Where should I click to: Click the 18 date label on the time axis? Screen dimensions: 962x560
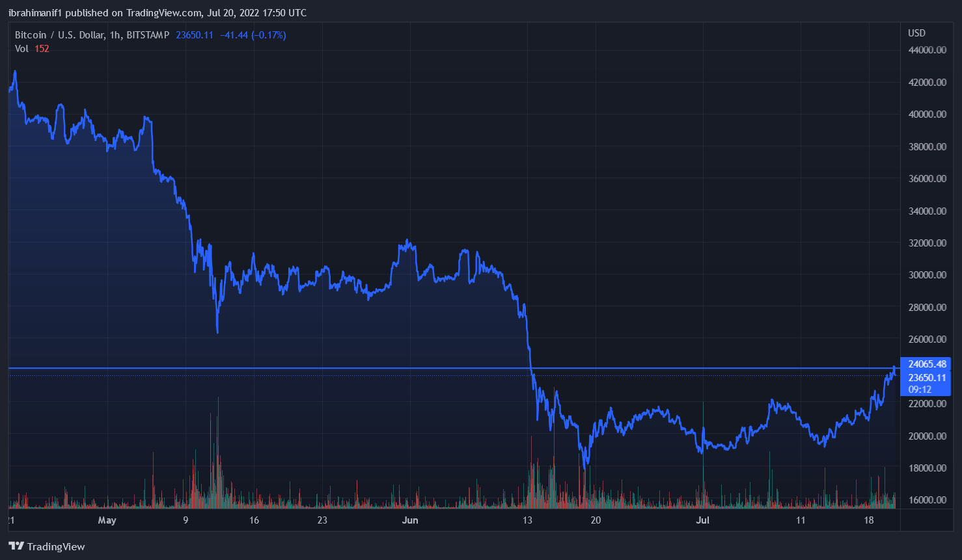(x=869, y=520)
